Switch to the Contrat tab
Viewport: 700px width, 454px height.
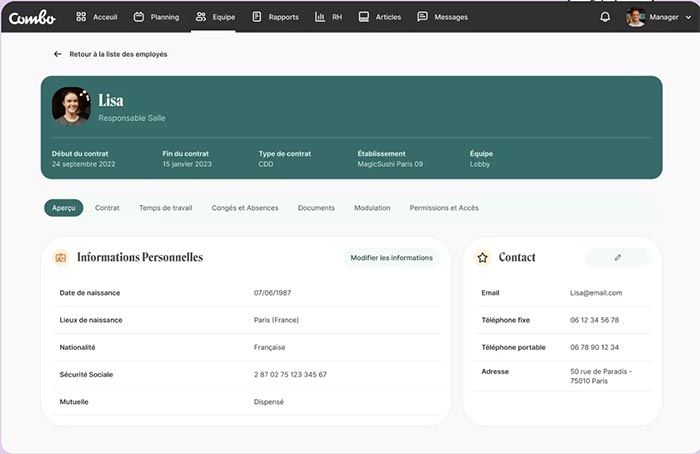[107, 208]
